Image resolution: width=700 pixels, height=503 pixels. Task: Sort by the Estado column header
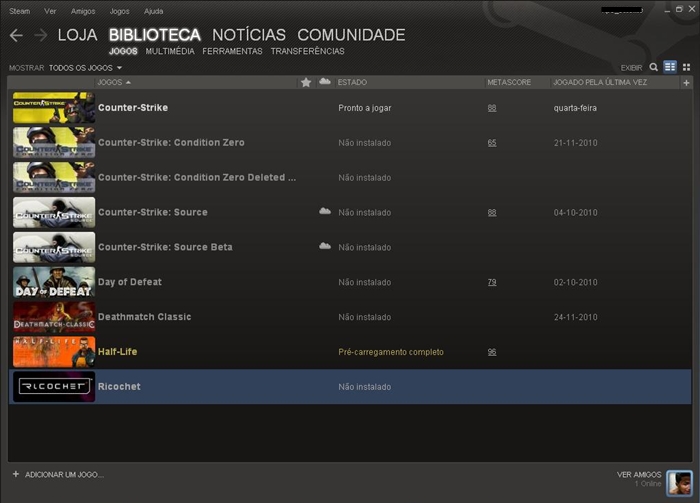pos(352,82)
